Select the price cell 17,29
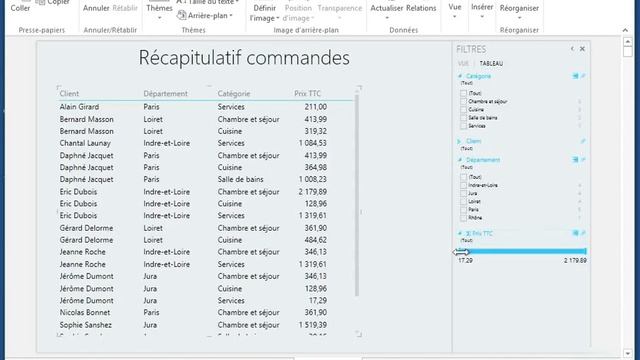640x360 pixels. 318,301
